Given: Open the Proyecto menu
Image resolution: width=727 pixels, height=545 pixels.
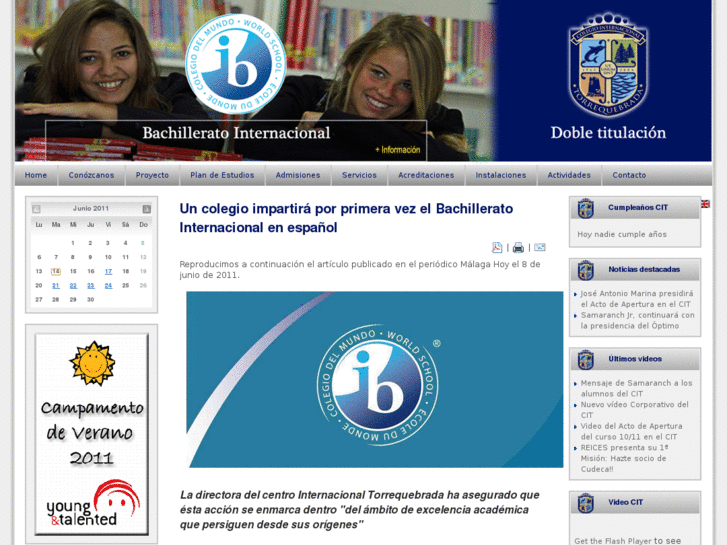Looking at the screenshot, I should [x=152, y=175].
